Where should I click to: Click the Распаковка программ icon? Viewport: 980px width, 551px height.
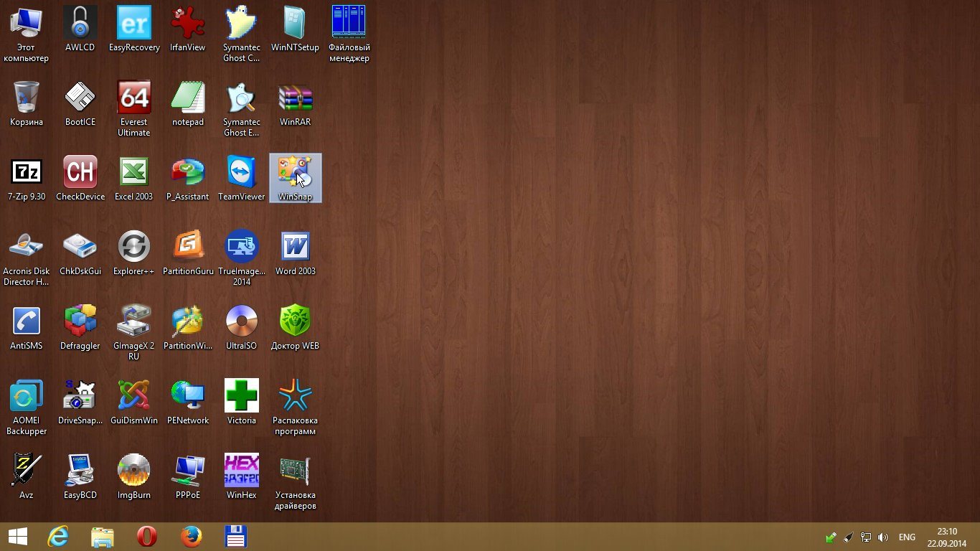295,407
